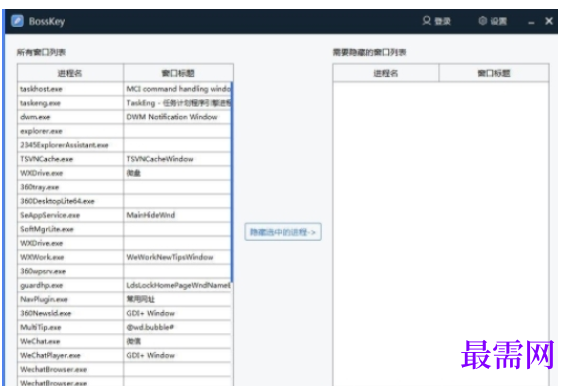Click the DWM Notification Window title

[178, 117]
